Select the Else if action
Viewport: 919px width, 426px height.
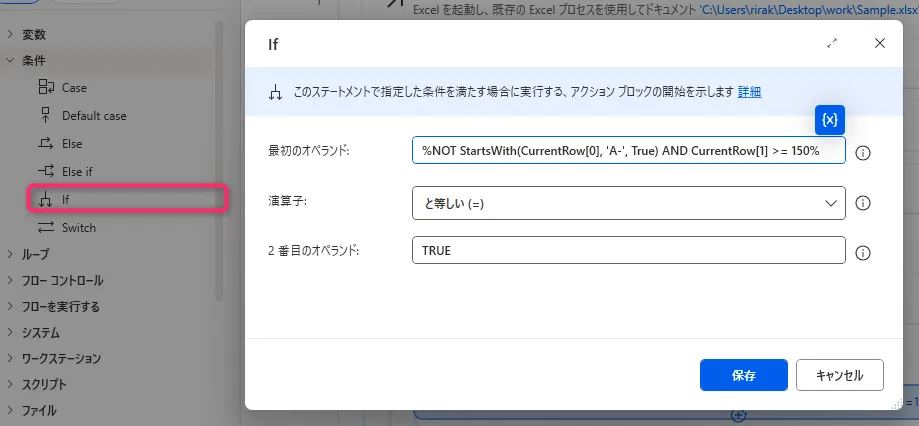77,172
